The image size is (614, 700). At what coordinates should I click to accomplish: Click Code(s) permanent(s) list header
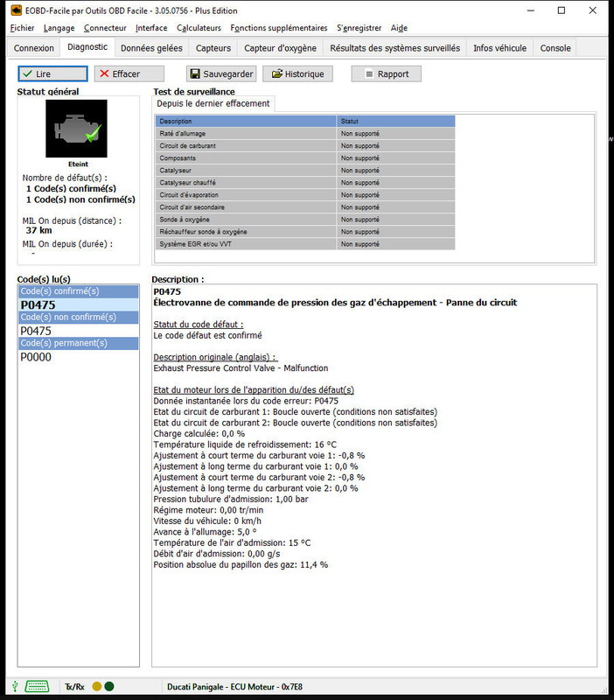tap(78, 343)
